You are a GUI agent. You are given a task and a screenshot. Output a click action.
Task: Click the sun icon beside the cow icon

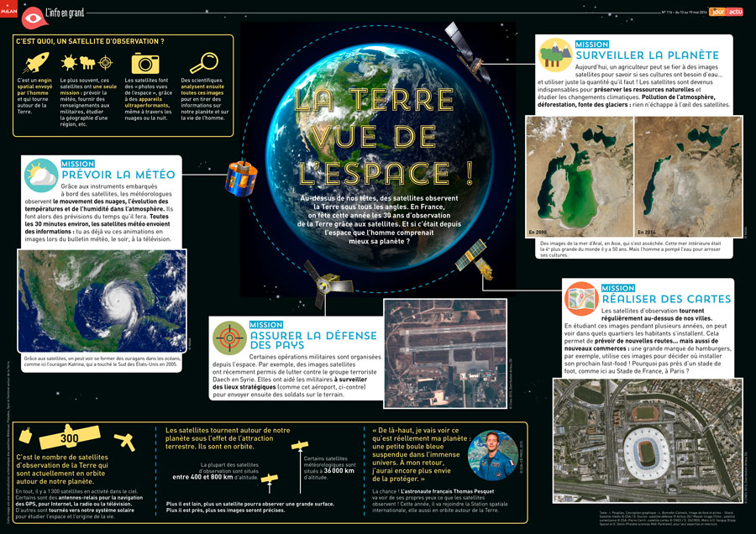click(x=69, y=62)
